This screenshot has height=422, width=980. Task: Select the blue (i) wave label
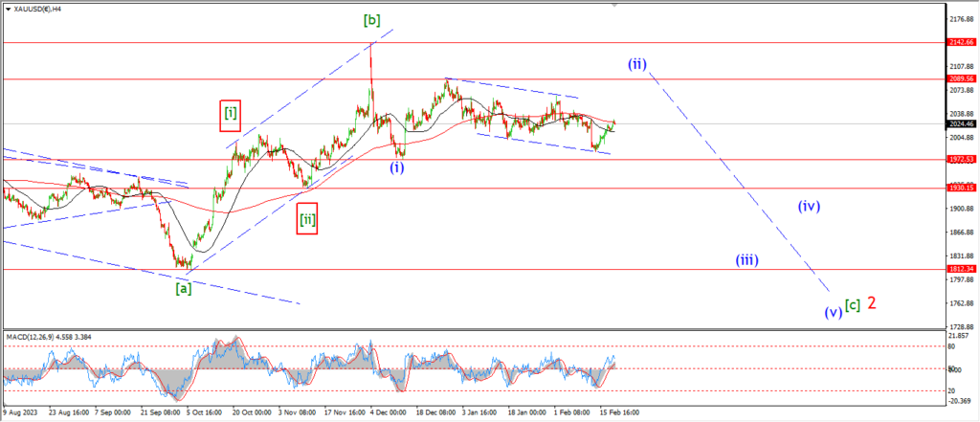coord(396,167)
